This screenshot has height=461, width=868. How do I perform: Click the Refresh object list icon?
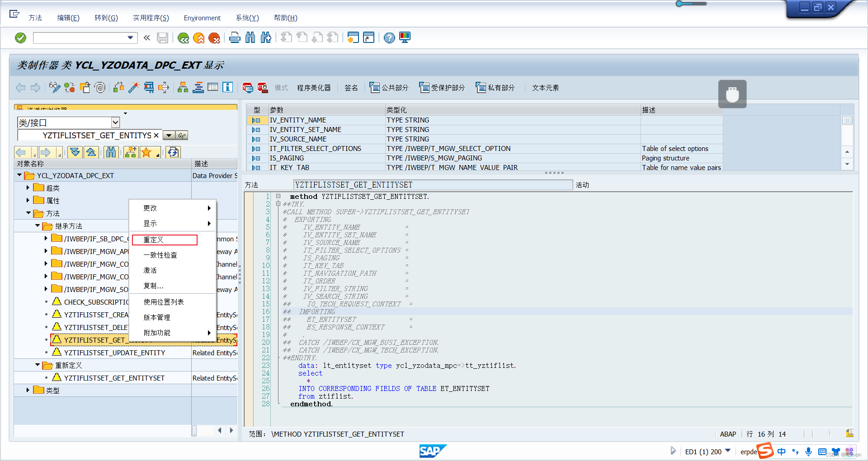point(173,152)
